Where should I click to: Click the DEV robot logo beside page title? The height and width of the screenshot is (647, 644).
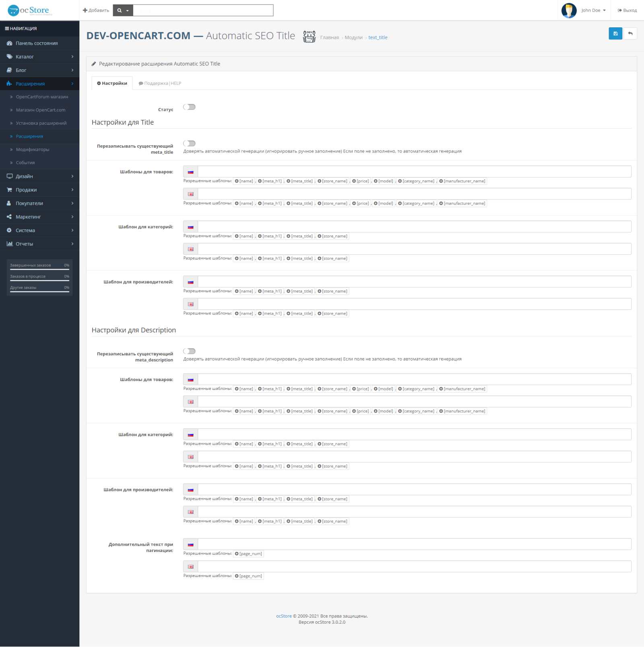(309, 37)
